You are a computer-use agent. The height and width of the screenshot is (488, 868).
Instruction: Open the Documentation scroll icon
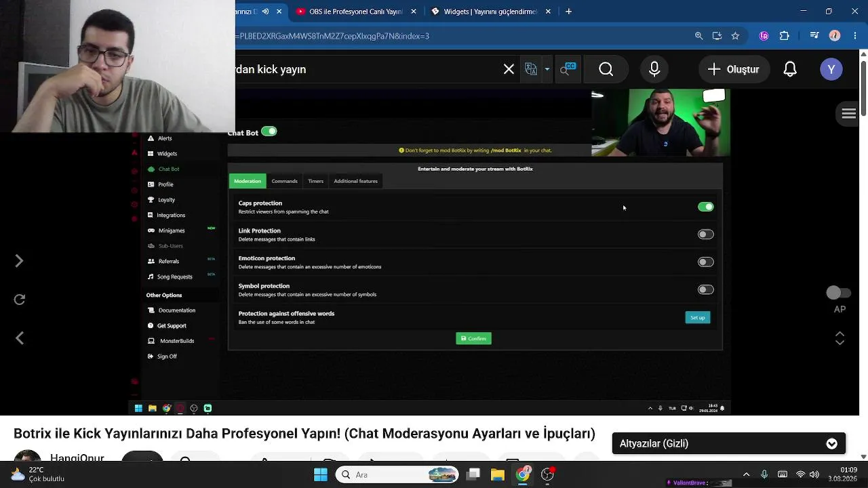pos(151,310)
